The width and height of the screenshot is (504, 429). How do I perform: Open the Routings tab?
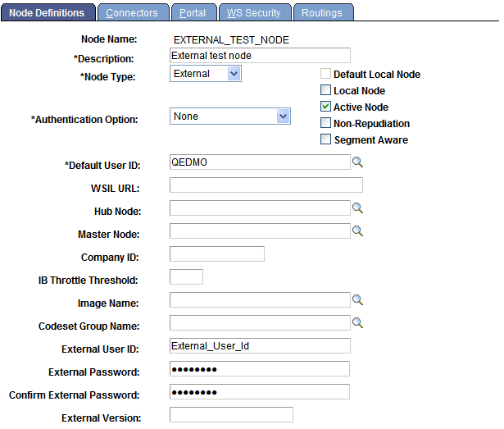pos(322,12)
